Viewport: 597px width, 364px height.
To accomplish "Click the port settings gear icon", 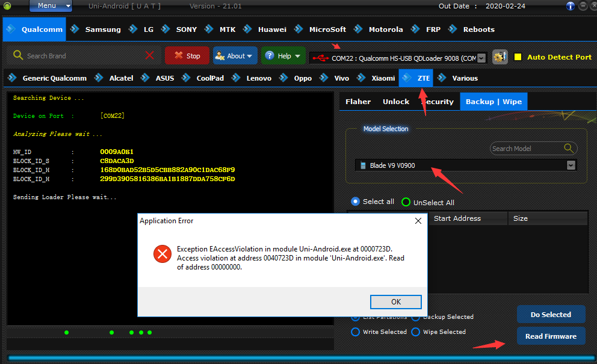I will click(500, 57).
